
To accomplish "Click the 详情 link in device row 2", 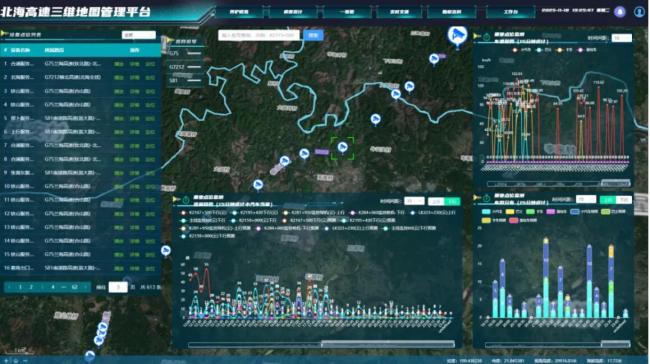I will (x=134, y=78).
